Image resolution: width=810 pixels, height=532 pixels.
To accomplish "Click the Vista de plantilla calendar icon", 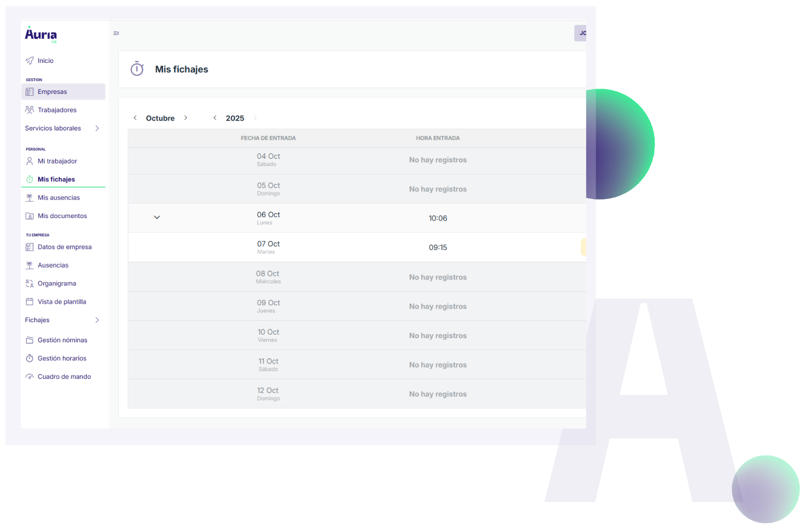I will (x=29, y=302).
